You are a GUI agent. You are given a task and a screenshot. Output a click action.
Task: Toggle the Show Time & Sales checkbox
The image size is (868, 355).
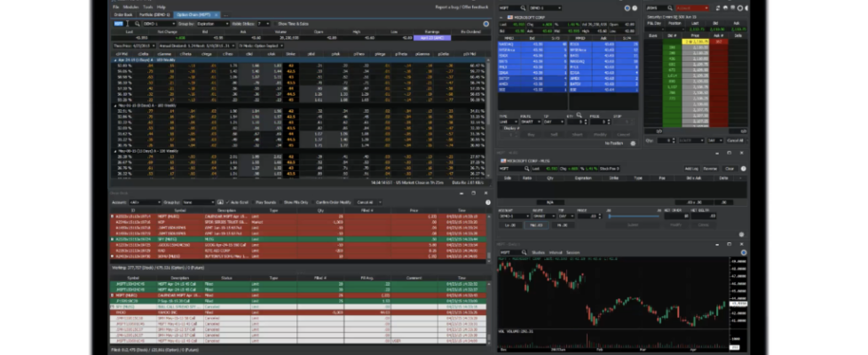pyautogui.click(x=274, y=24)
